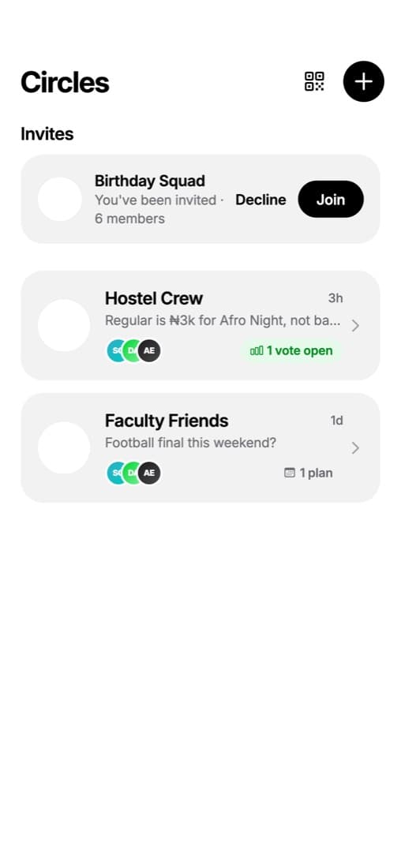Click the teal avatar in Hostel Crew

pyautogui.click(x=114, y=350)
